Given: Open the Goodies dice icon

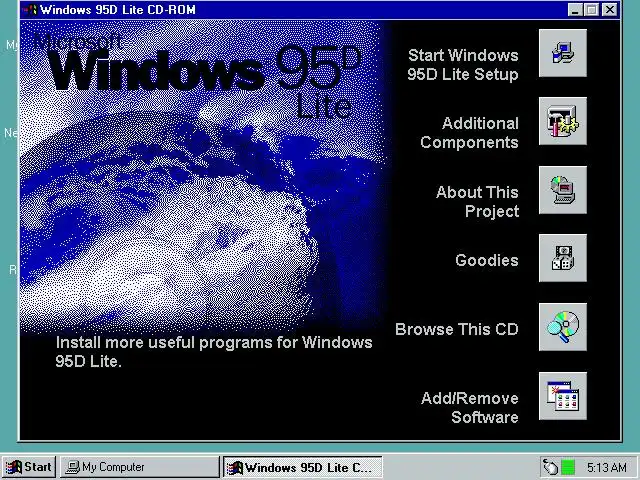Looking at the screenshot, I should (563, 258).
